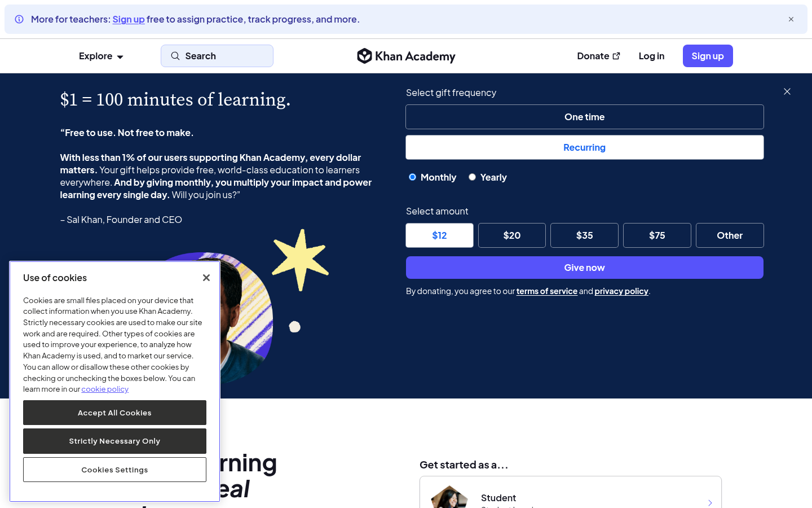The image size is (812, 508).
Task: Click the Student card chevron arrow
Action: click(710, 502)
